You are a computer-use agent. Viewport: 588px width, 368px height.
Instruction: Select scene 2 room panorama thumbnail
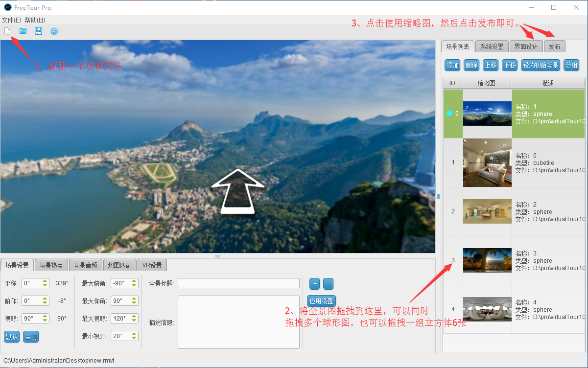point(487,211)
